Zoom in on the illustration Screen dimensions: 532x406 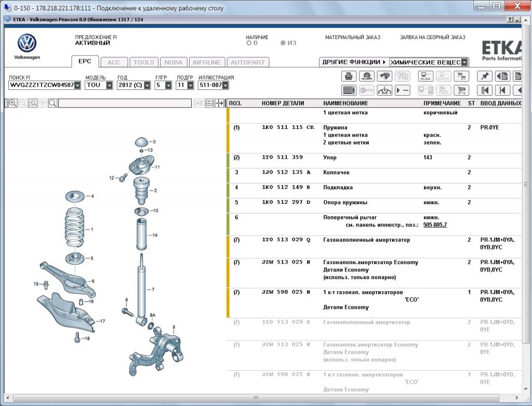coord(13,103)
